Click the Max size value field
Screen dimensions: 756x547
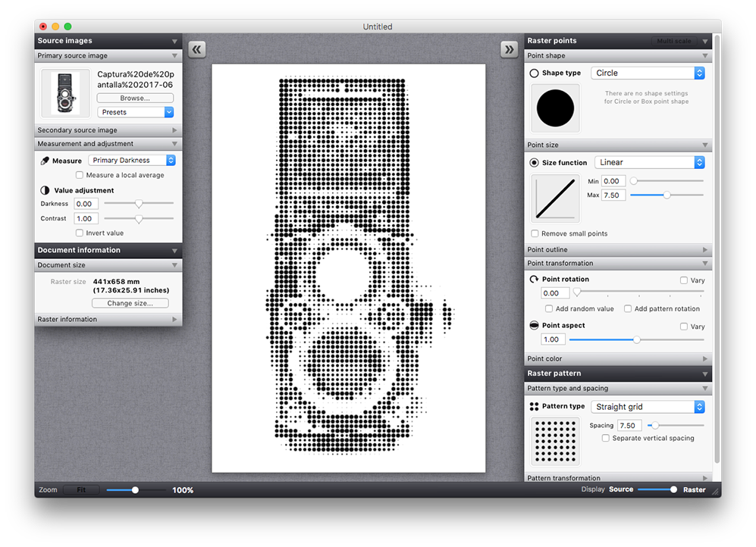click(613, 195)
